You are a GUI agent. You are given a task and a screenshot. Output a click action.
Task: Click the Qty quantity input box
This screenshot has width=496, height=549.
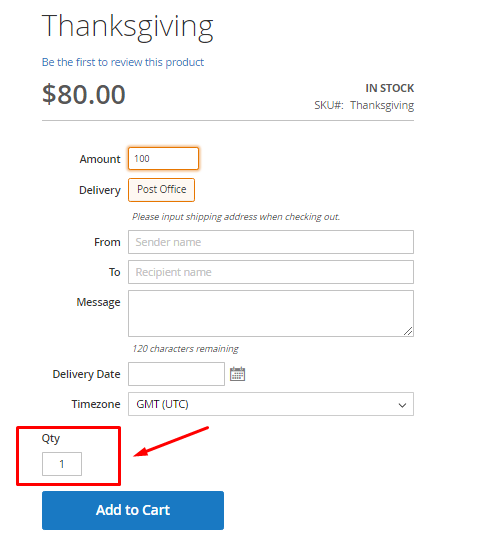[x=62, y=464]
